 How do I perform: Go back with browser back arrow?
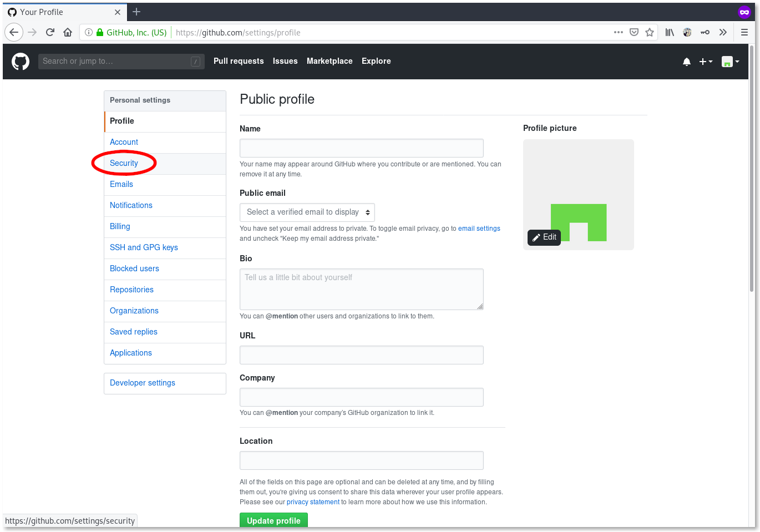pos(14,32)
